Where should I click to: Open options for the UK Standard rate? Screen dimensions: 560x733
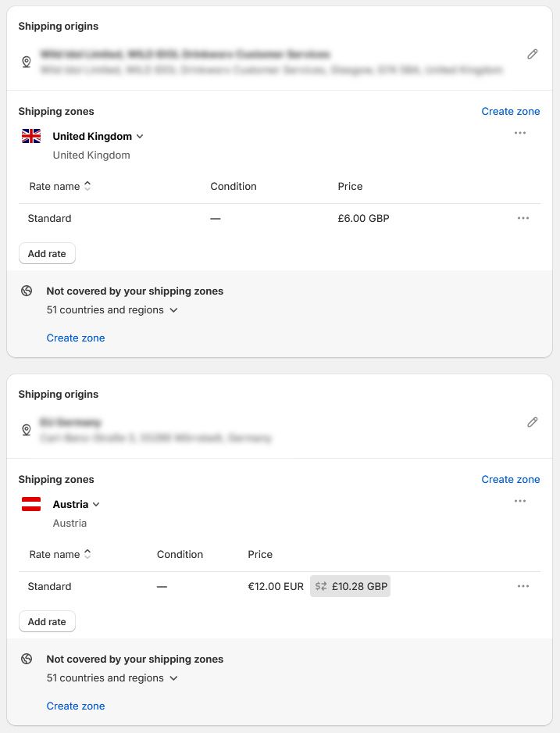523,218
